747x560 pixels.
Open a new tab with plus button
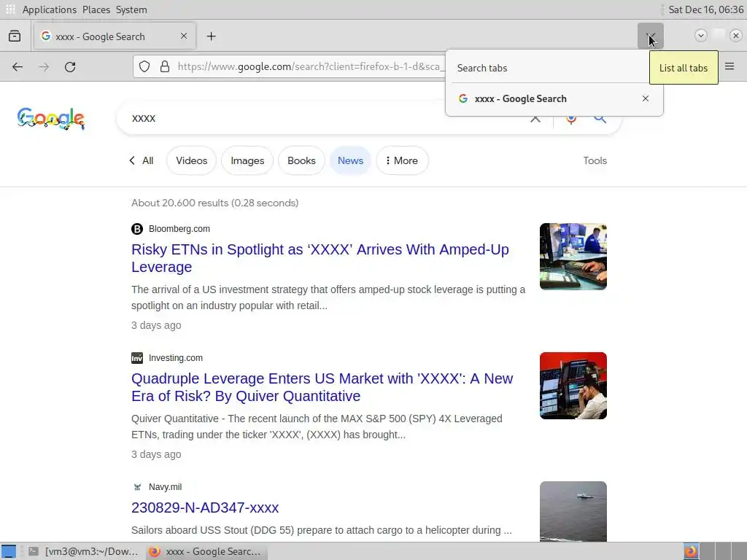coord(211,36)
